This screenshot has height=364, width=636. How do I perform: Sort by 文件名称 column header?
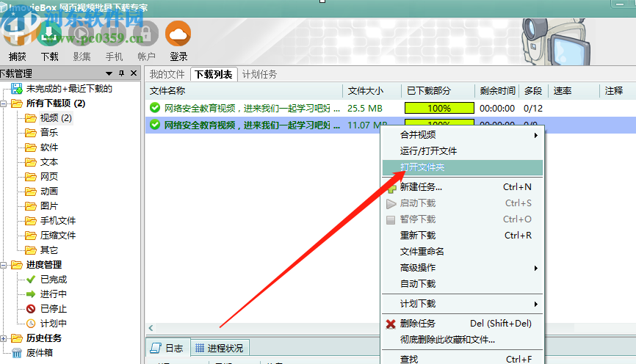pyautogui.click(x=167, y=91)
